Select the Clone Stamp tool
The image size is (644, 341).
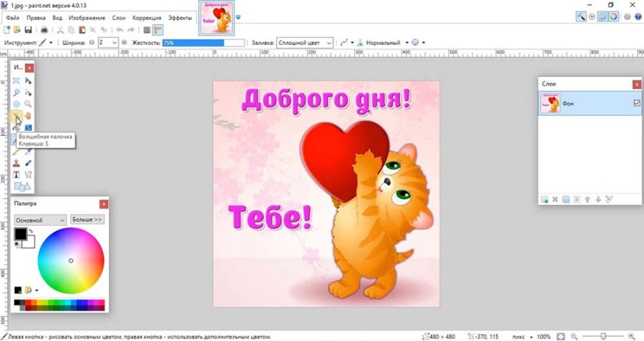(x=16, y=163)
